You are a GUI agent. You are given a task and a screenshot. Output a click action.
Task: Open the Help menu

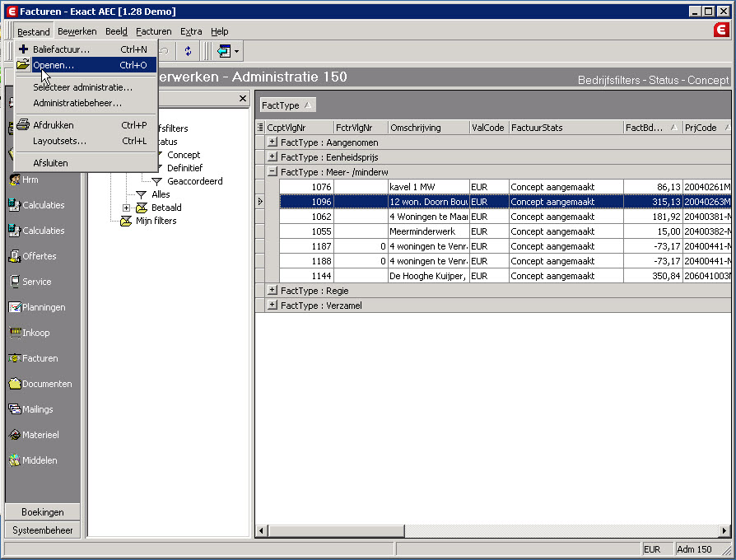220,31
